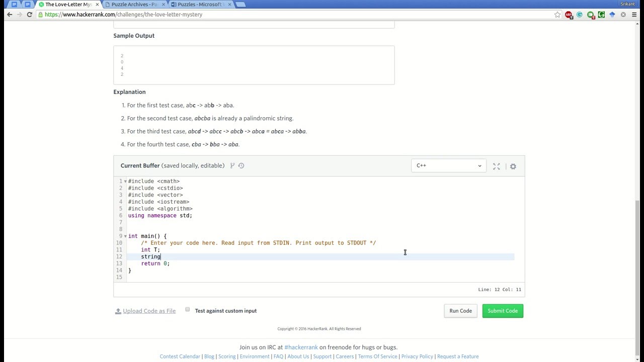Open the Chrome hamburger menu
The height and width of the screenshot is (362, 644).
pos(634,15)
